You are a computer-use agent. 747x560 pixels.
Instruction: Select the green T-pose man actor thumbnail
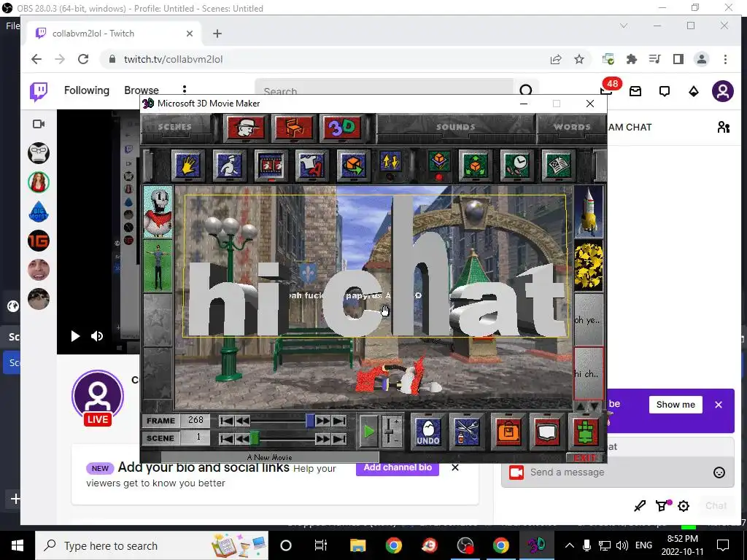click(158, 265)
